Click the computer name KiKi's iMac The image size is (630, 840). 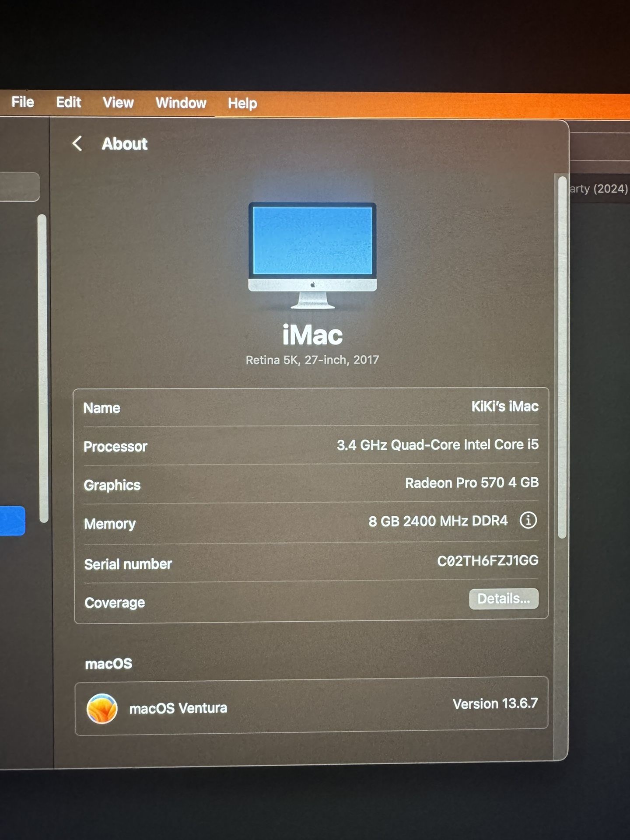coord(505,406)
